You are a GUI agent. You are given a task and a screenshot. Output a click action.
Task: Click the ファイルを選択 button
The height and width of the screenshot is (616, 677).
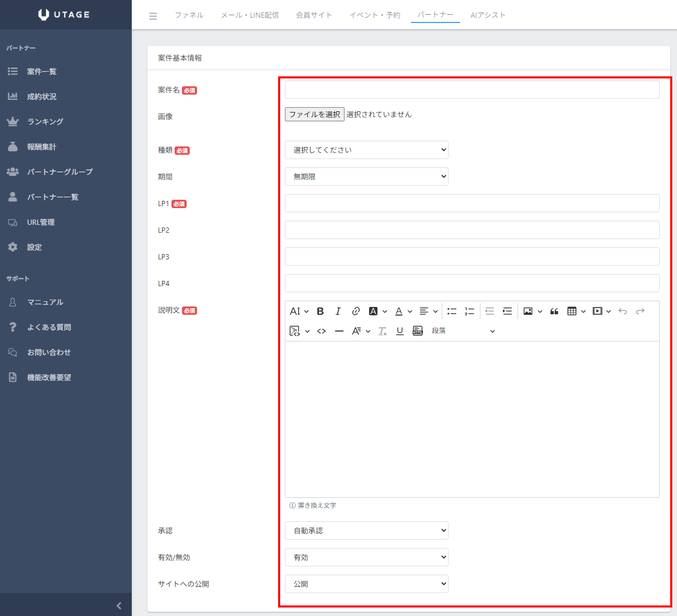[x=314, y=115]
